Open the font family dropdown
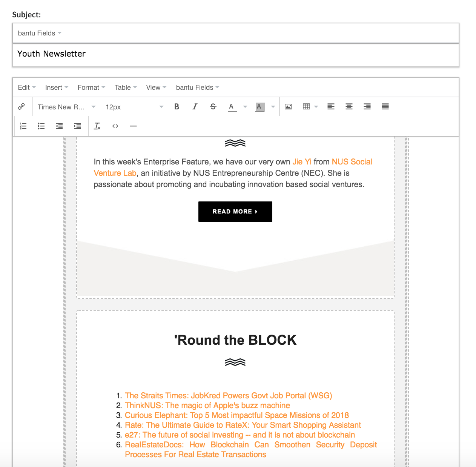The width and height of the screenshot is (476, 467). (66, 107)
